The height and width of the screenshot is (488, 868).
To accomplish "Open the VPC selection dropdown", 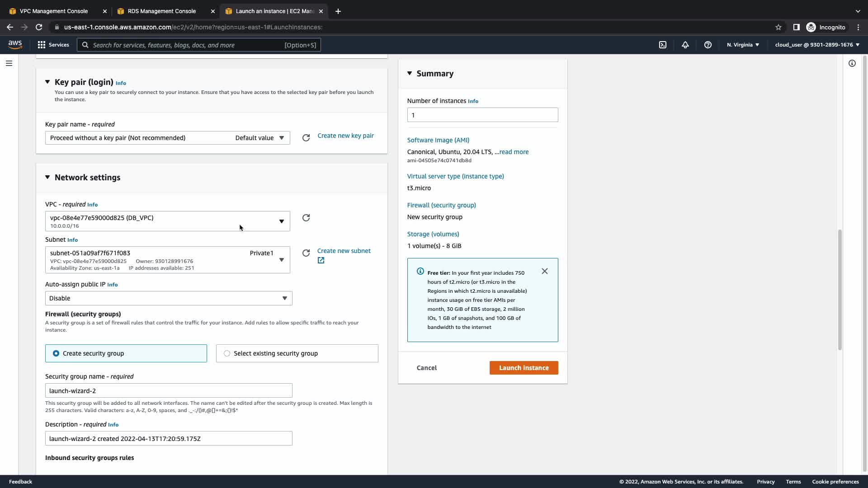I will (x=167, y=221).
